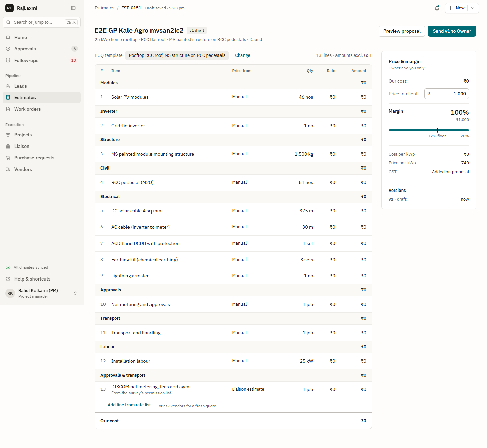Click the Home house icon

point(8,37)
